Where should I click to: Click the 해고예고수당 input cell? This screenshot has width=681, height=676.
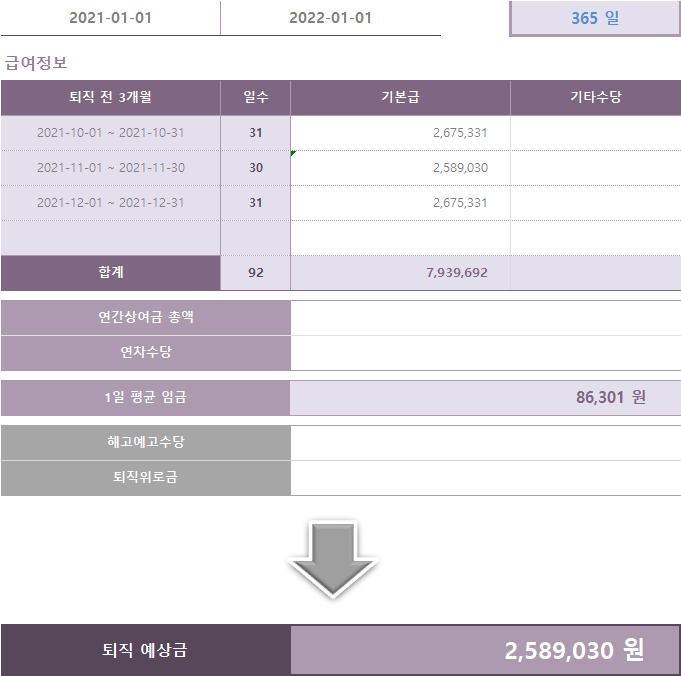tap(485, 442)
